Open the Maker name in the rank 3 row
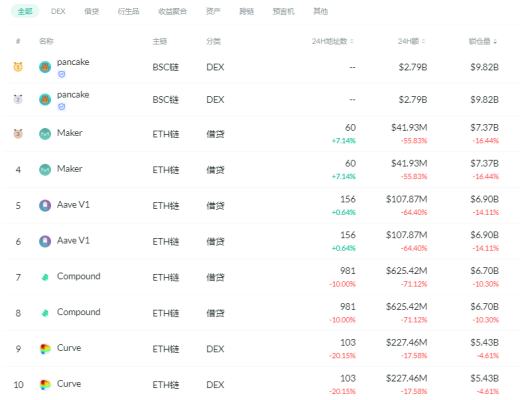 pyautogui.click(x=69, y=133)
